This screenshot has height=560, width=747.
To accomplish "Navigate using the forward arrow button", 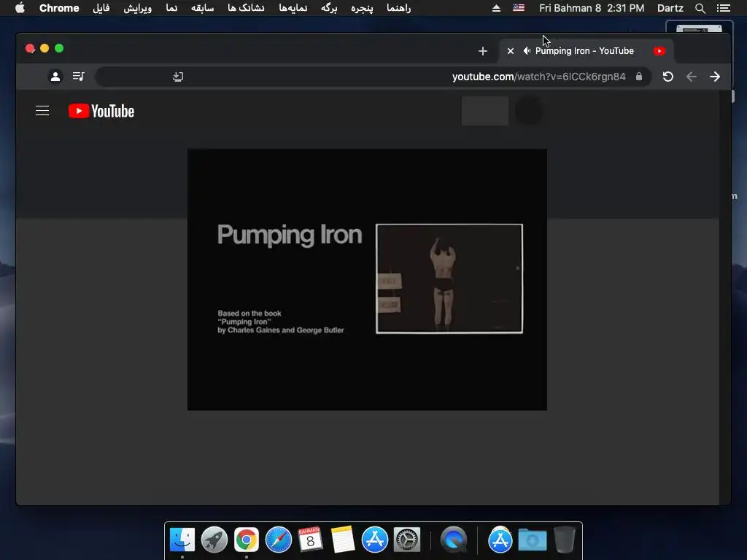I will pyautogui.click(x=715, y=77).
